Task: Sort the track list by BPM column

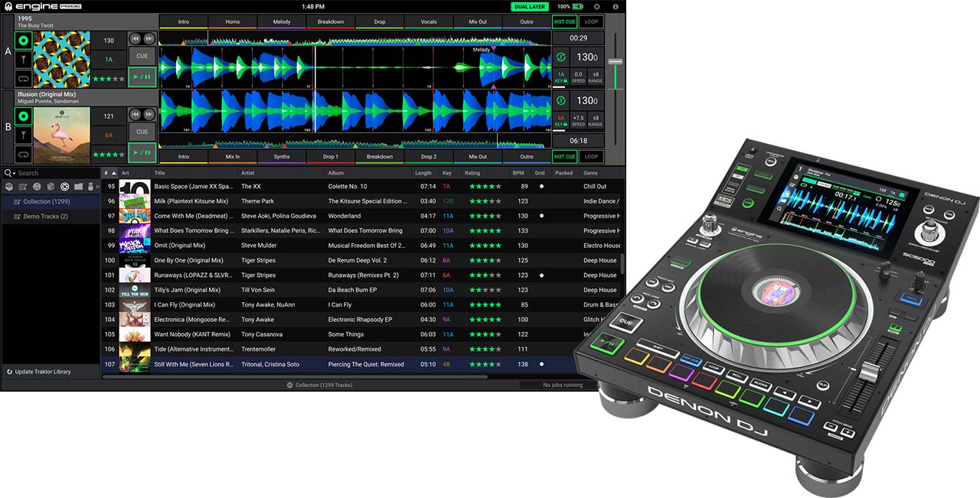Action: (518, 174)
